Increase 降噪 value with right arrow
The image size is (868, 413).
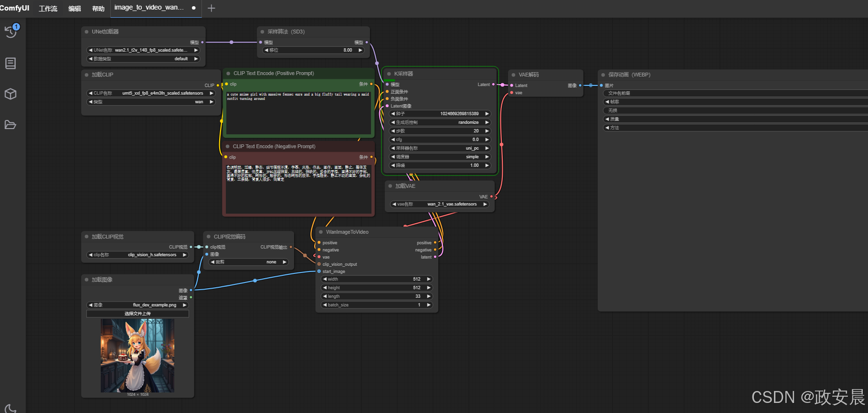[487, 165]
